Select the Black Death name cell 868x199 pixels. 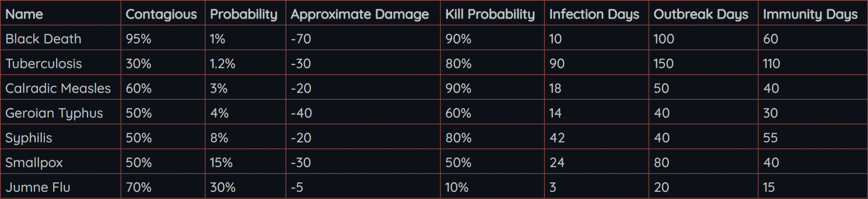(x=43, y=39)
